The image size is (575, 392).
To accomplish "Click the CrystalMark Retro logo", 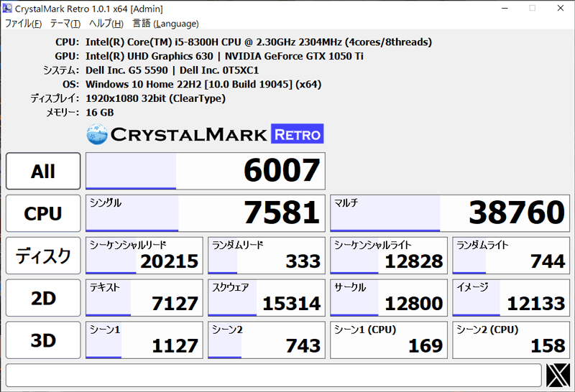I will coord(206,134).
